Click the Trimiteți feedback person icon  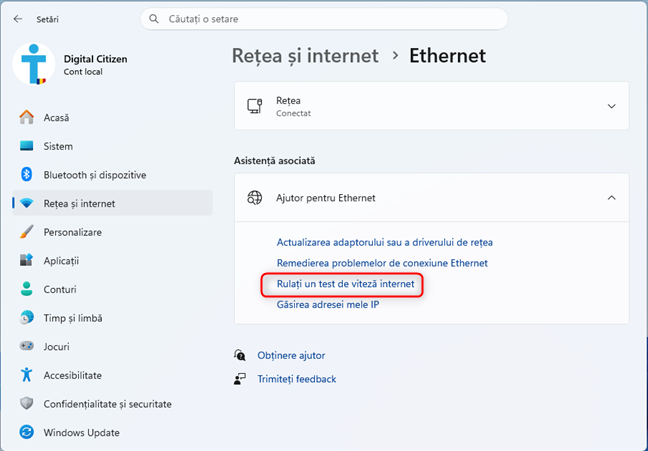coord(240,379)
